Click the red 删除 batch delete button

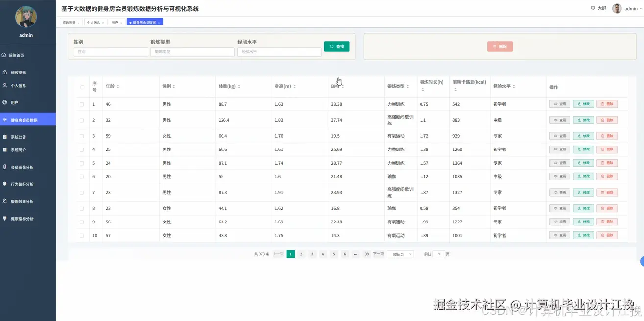[x=500, y=47]
